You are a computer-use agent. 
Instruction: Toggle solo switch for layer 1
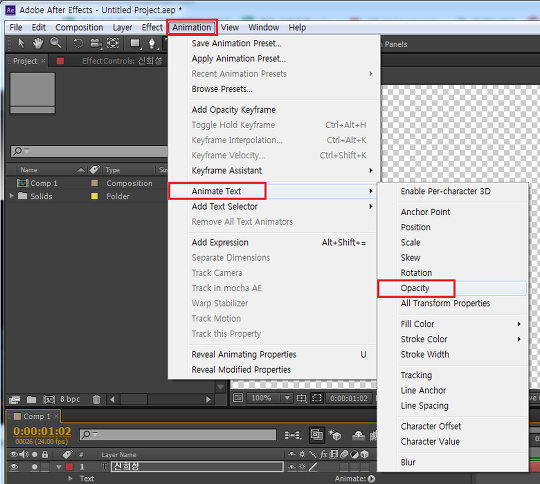[x=34, y=467]
